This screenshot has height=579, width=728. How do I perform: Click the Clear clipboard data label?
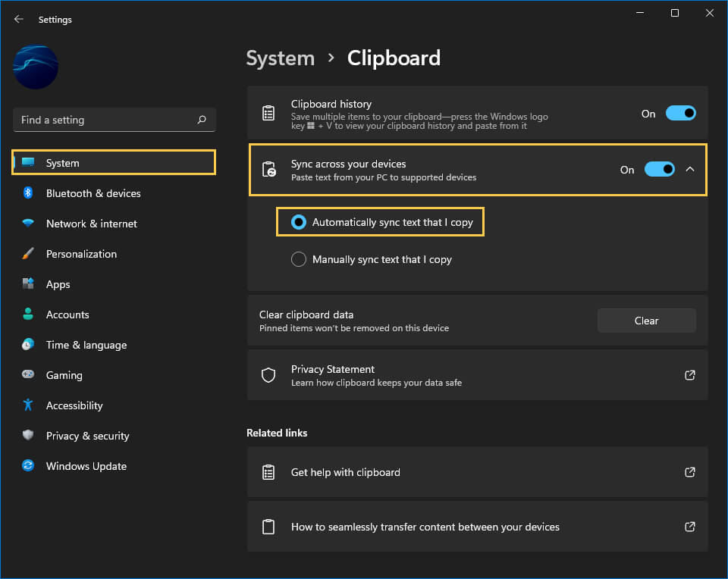pyautogui.click(x=306, y=315)
